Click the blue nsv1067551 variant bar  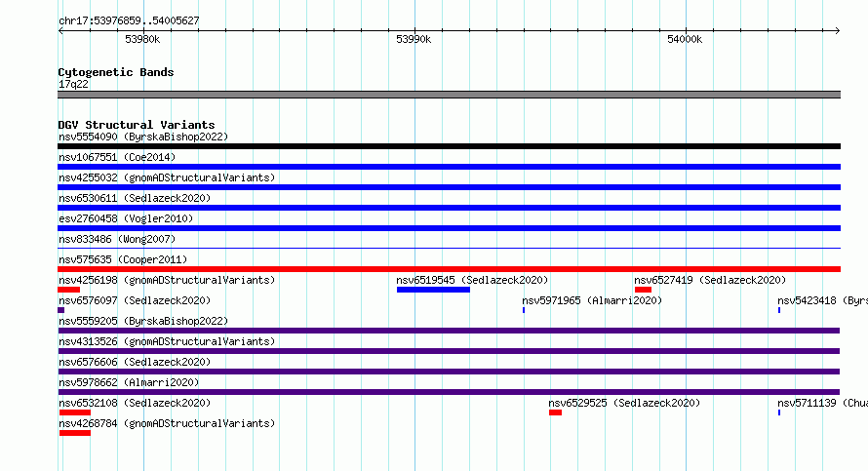[449, 167]
